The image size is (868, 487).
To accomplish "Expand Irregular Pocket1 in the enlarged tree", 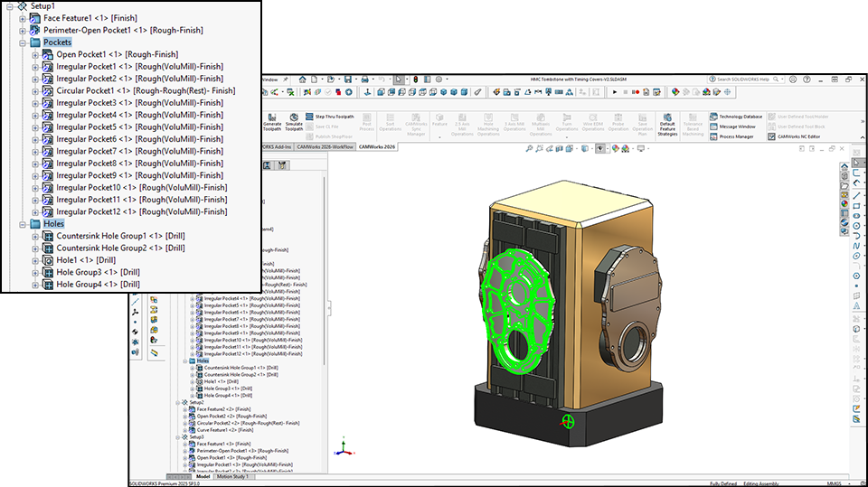I will (36, 67).
